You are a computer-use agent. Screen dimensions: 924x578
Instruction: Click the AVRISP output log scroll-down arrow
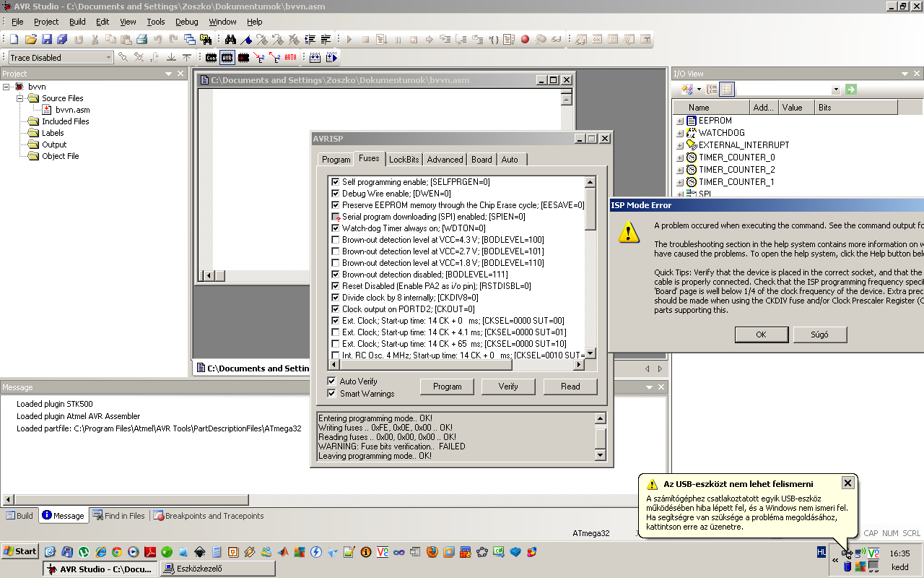(600, 455)
